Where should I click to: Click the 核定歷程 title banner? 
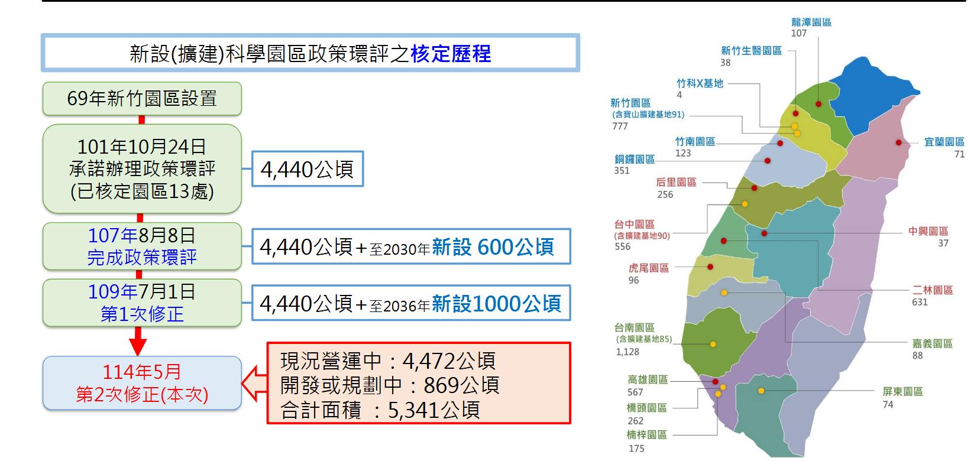click(x=310, y=53)
